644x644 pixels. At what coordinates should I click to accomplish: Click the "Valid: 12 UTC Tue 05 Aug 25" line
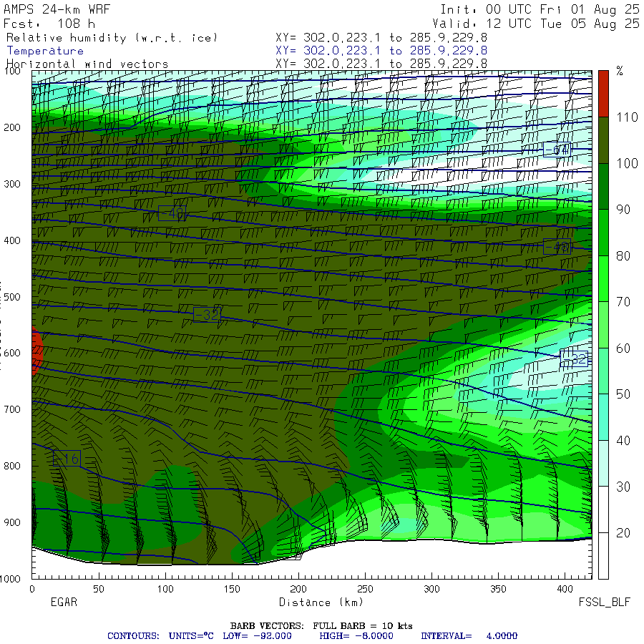pyautogui.click(x=535, y=24)
